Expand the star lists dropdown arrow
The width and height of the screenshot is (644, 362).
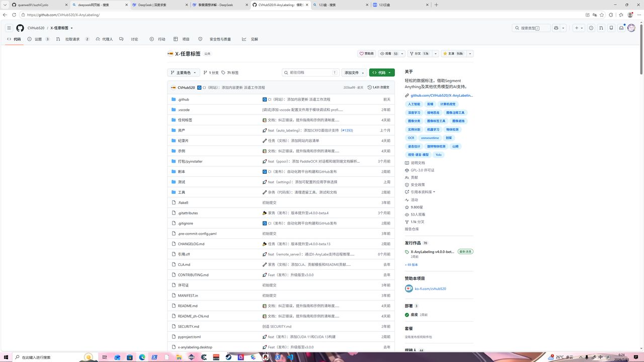pos(470,53)
